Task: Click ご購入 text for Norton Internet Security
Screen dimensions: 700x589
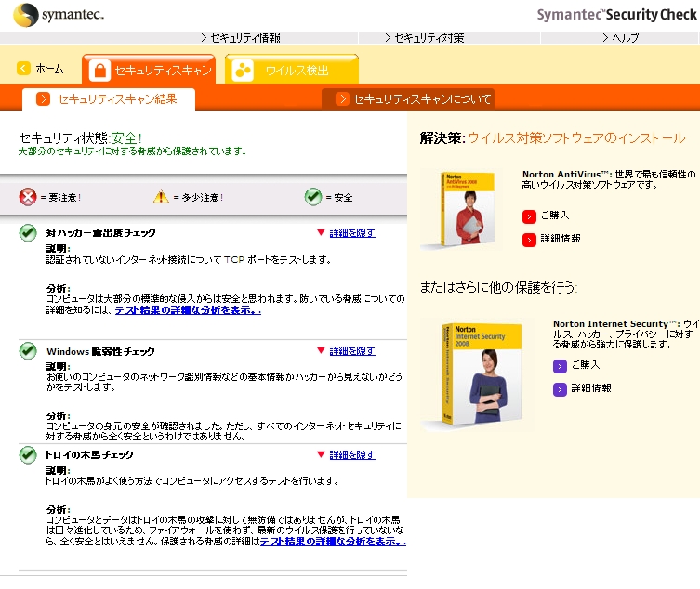Action: coord(586,365)
